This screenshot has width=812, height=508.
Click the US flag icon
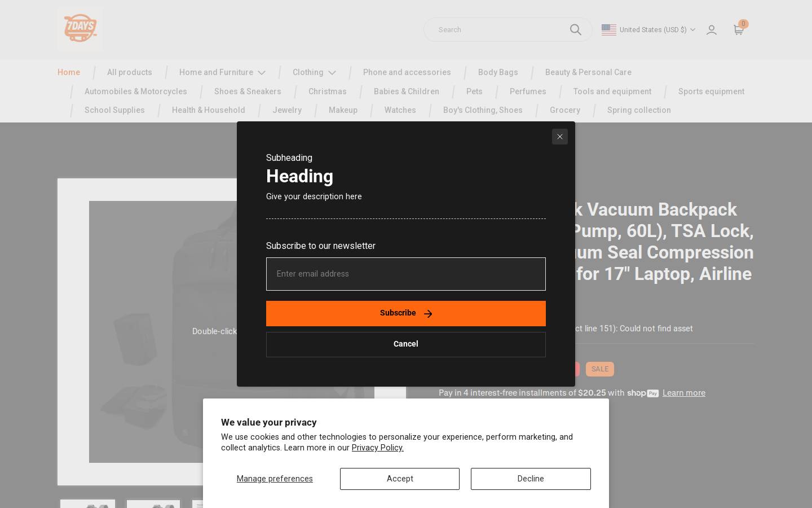point(609,30)
